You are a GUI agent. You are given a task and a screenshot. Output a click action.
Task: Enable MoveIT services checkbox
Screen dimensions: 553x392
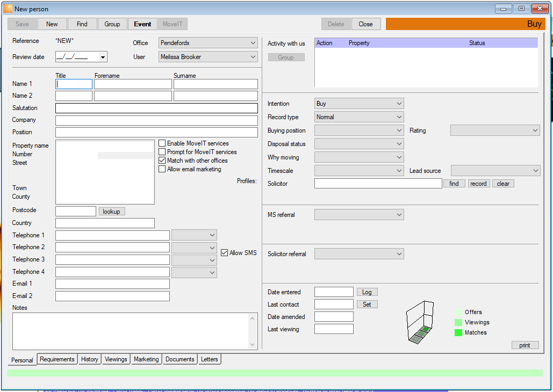pos(162,143)
